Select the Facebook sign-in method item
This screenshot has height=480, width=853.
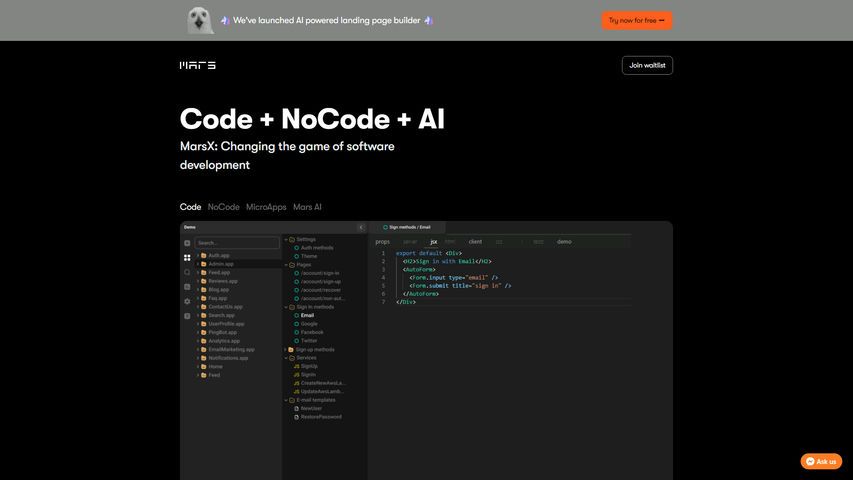pos(312,332)
